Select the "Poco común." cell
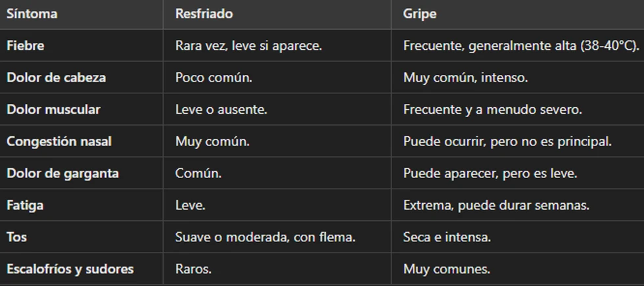Viewport: 644px width, 286px height. pos(214,78)
